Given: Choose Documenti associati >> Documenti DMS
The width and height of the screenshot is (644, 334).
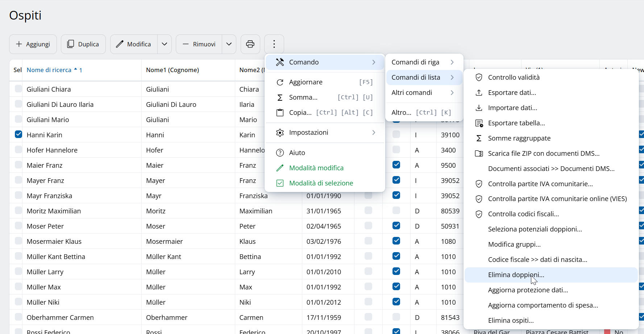Looking at the screenshot, I should pyautogui.click(x=551, y=169).
